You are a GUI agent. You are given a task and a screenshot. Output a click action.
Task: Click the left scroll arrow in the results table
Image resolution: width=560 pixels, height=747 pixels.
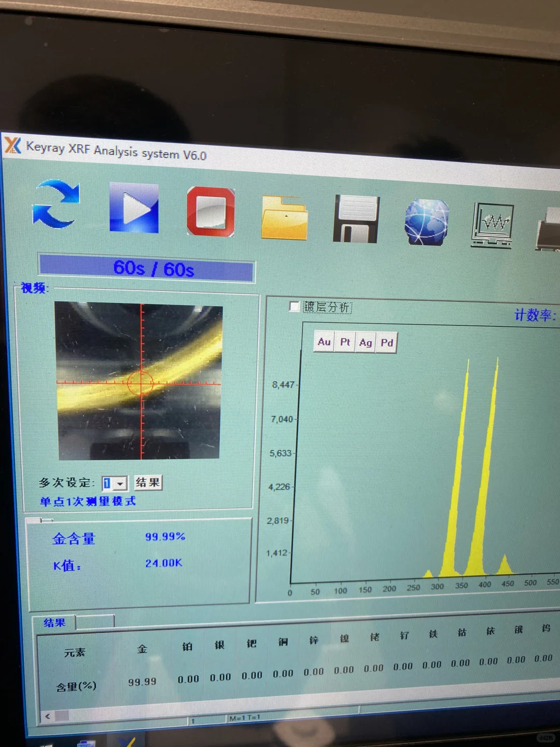click(x=48, y=716)
